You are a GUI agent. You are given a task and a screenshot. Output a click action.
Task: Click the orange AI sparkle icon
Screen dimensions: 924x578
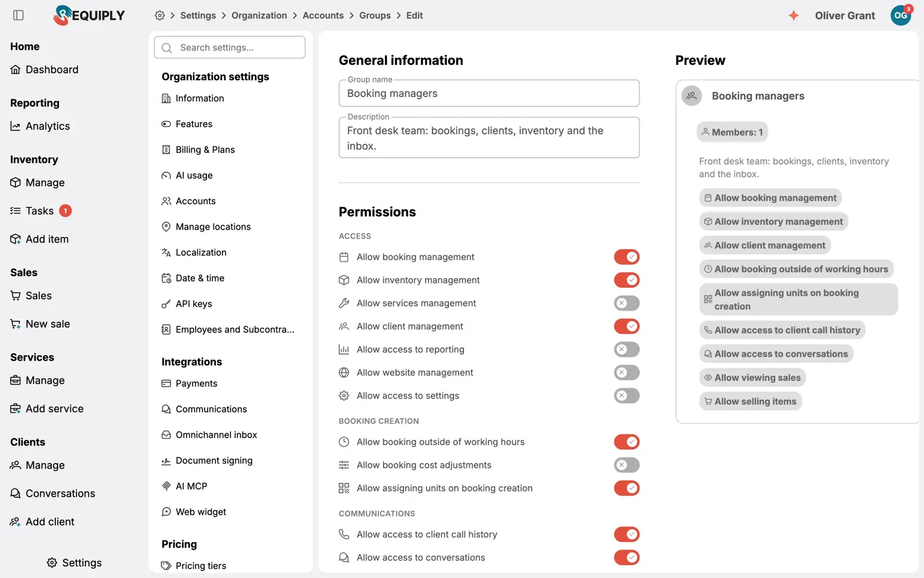tap(793, 16)
